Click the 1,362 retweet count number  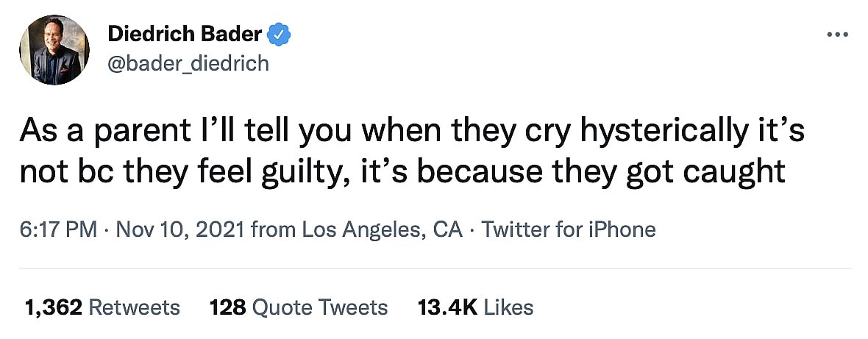tap(52, 307)
